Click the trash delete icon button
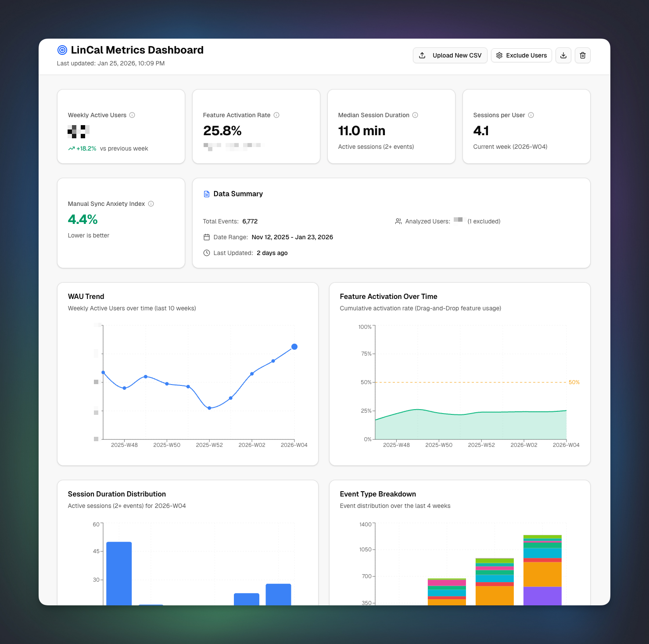This screenshot has height=644, width=649. point(582,55)
